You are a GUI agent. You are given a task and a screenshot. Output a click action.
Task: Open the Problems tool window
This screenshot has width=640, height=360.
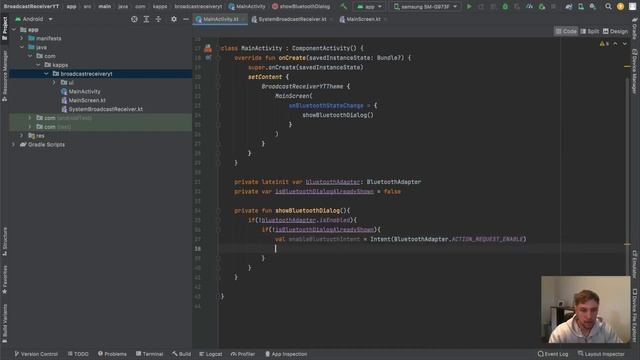click(112, 354)
